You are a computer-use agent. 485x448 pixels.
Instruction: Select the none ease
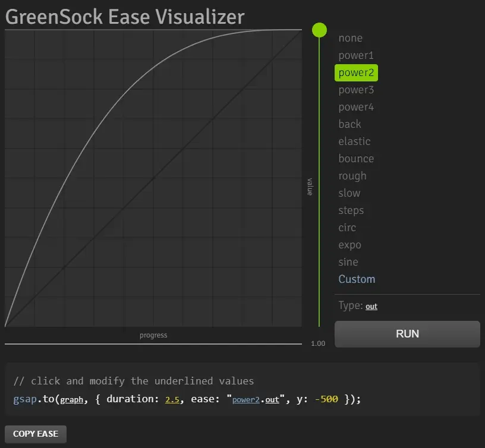click(350, 38)
